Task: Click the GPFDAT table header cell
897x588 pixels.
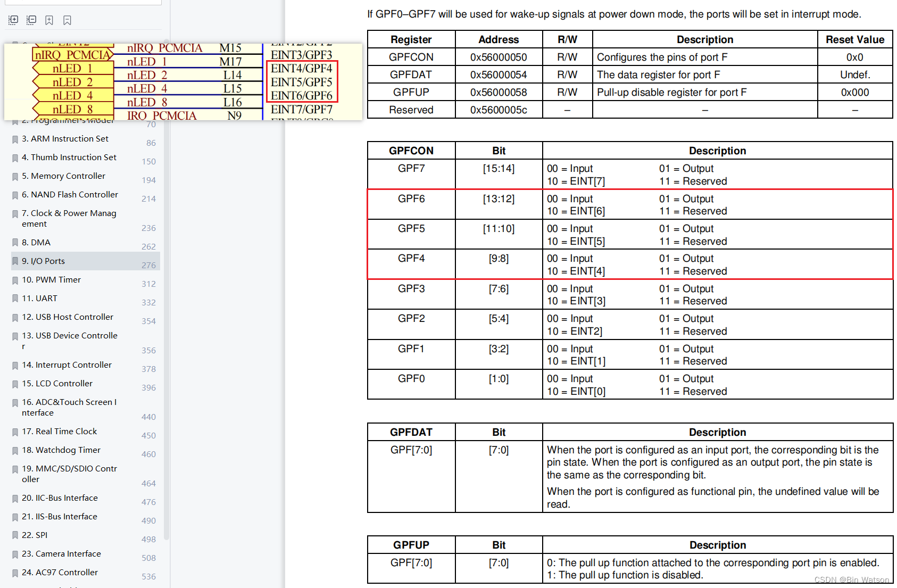Action: [x=411, y=432]
